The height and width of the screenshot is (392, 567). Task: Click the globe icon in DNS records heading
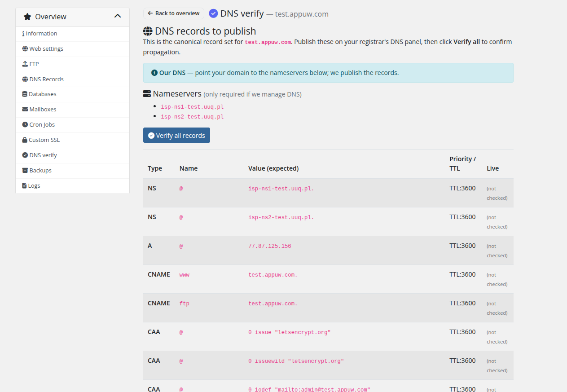[148, 31]
